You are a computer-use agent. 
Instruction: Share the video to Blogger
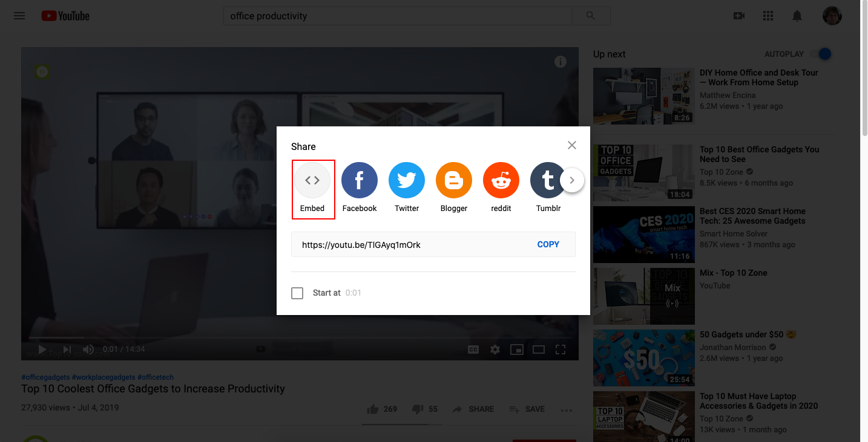pos(454,187)
